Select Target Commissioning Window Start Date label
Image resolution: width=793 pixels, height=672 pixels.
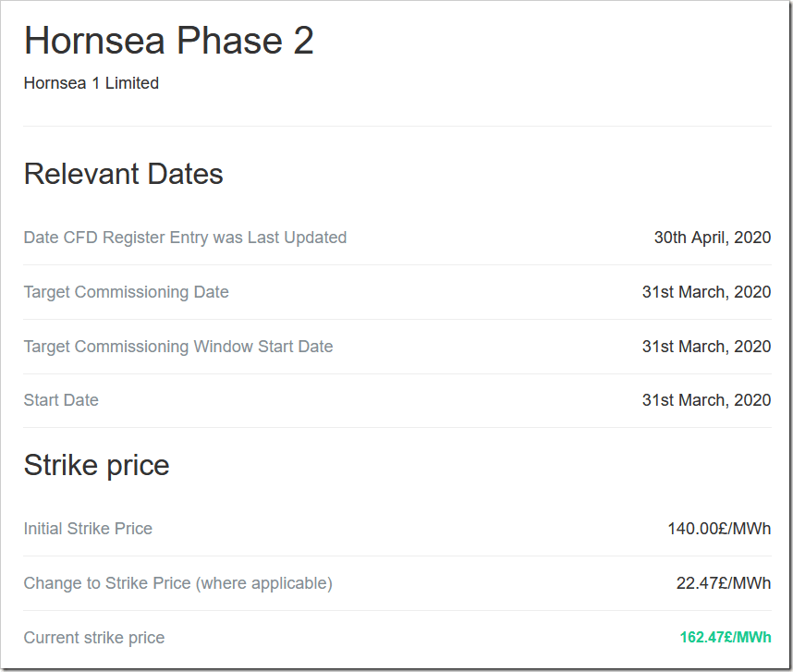click(x=178, y=347)
